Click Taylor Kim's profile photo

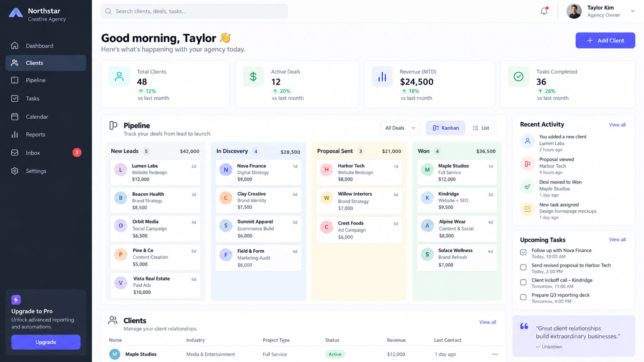(x=574, y=11)
